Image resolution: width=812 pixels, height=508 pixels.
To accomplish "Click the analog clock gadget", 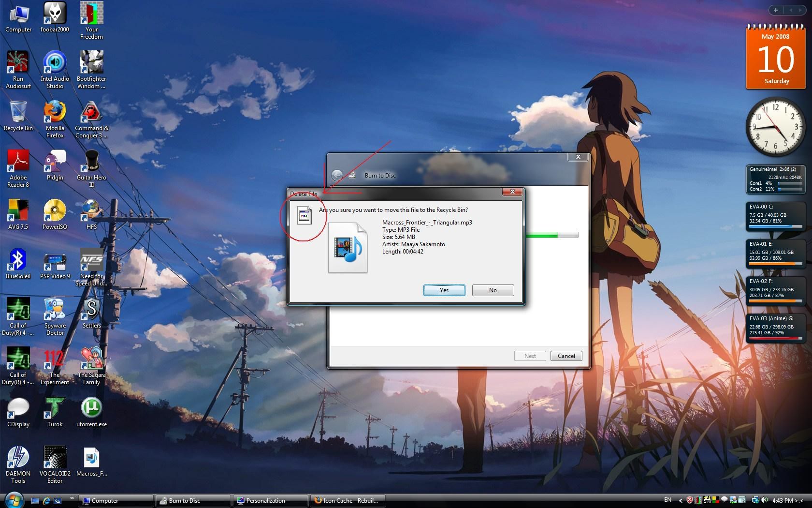I will point(775,126).
